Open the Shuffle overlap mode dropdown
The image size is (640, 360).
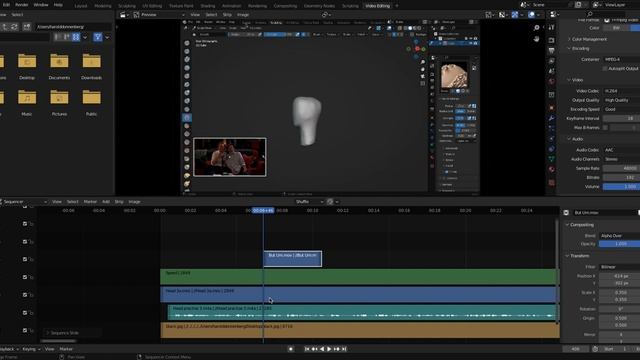309,202
